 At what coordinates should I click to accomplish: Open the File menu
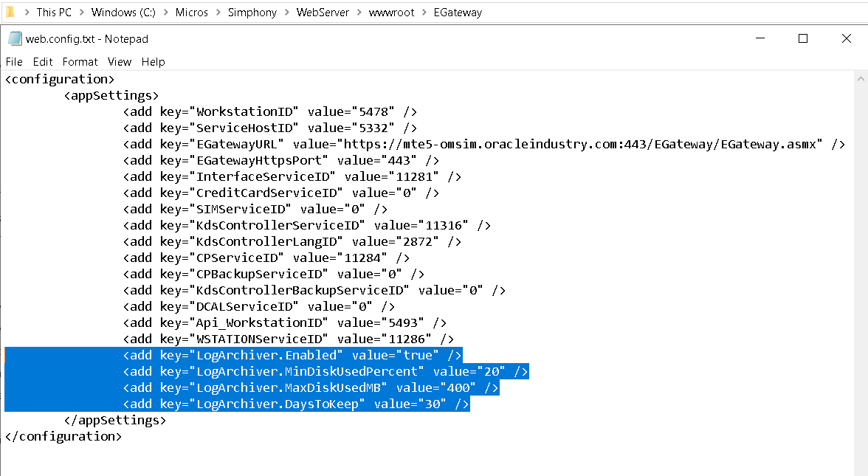point(14,62)
